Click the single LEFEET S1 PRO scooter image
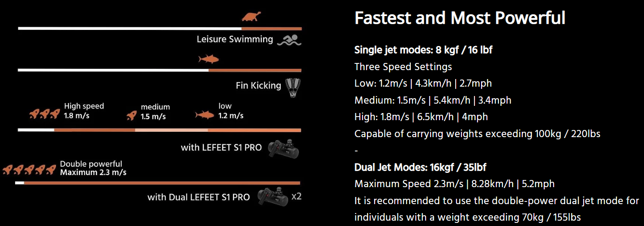The height and width of the screenshot is (226, 644). click(283, 148)
